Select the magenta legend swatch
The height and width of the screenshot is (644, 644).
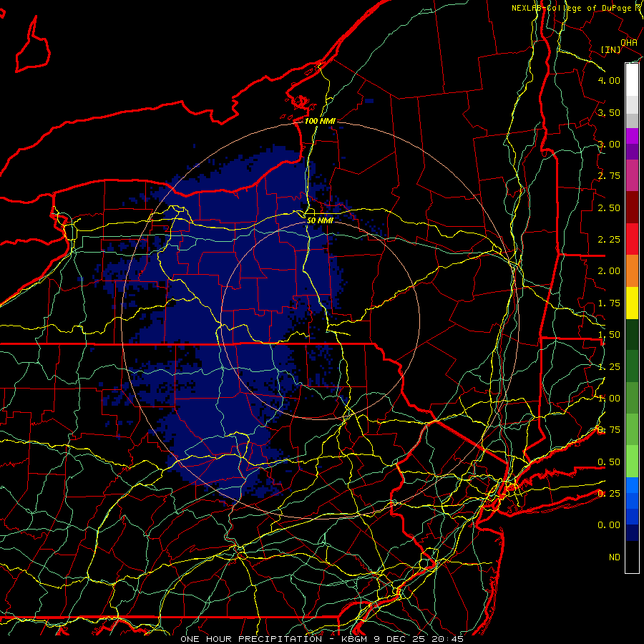632,136
